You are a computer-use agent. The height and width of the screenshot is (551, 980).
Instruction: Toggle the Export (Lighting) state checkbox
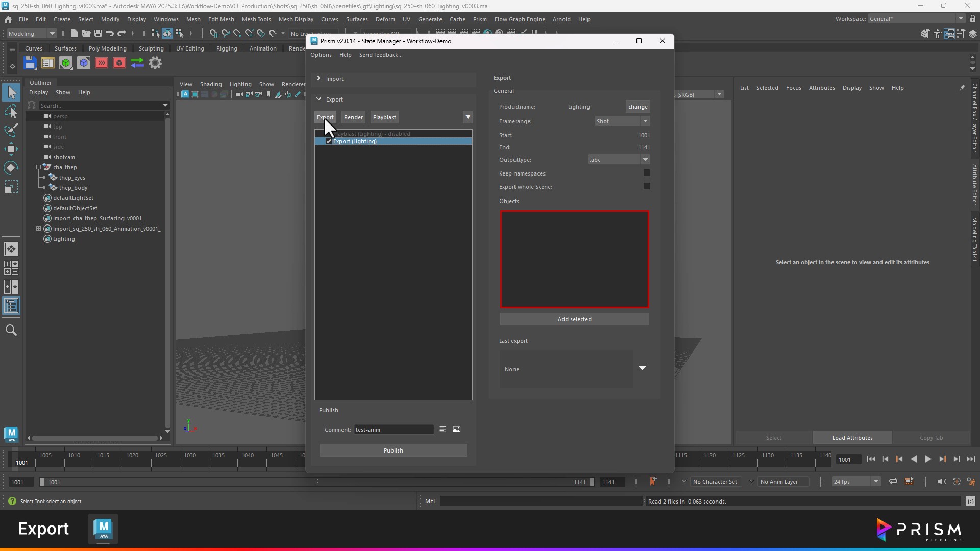(329, 141)
